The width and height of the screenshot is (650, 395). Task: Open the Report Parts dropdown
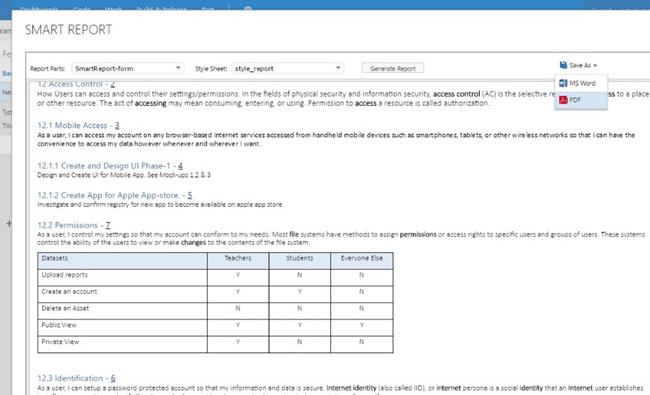127,68
